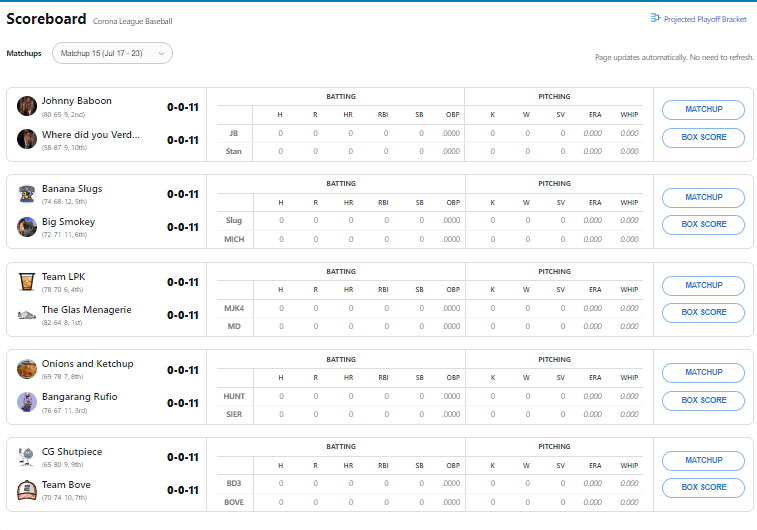Image resolution: width=757 pixels, height=530 pixels.
Task: Open Matchup for Team LPK game
Action: [x=703, y=285]
